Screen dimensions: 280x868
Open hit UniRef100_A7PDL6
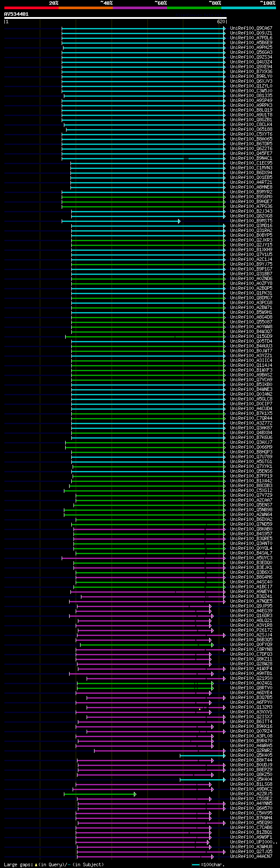pyautogui.click(x=251, y=38)
